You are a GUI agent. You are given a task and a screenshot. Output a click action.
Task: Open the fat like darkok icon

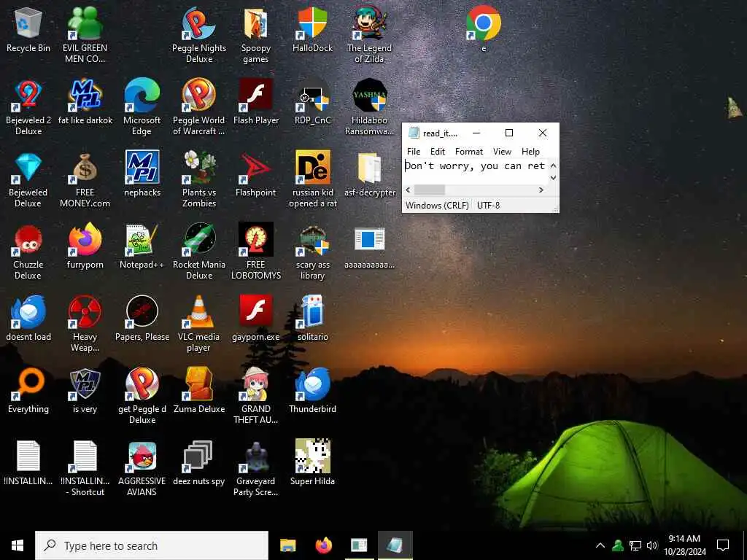85,102
